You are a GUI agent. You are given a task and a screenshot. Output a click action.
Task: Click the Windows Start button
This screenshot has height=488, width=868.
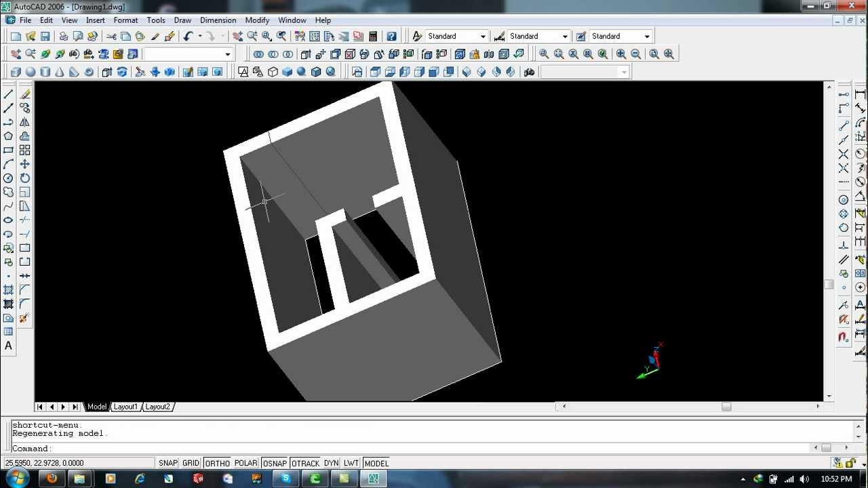(x=16, y=479)
